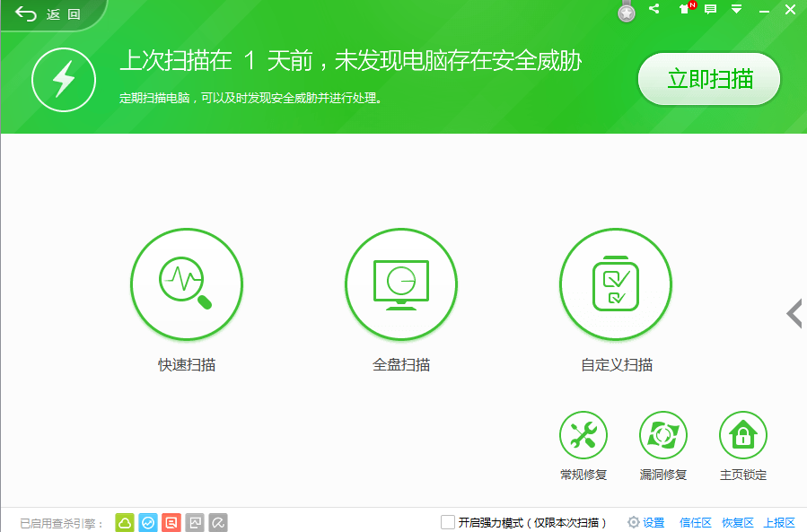Click the 常规修复 text label
The image size is (807, 532).
pos(583,475)
